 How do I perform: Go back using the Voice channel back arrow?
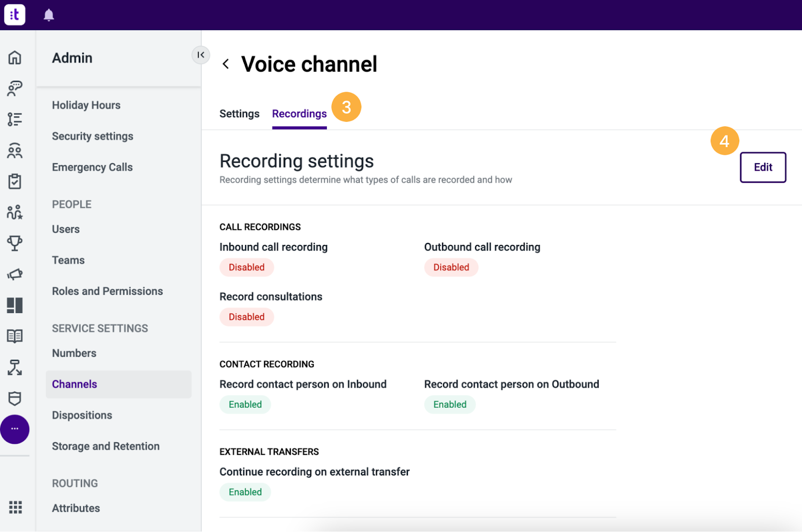tap(226, 64)
